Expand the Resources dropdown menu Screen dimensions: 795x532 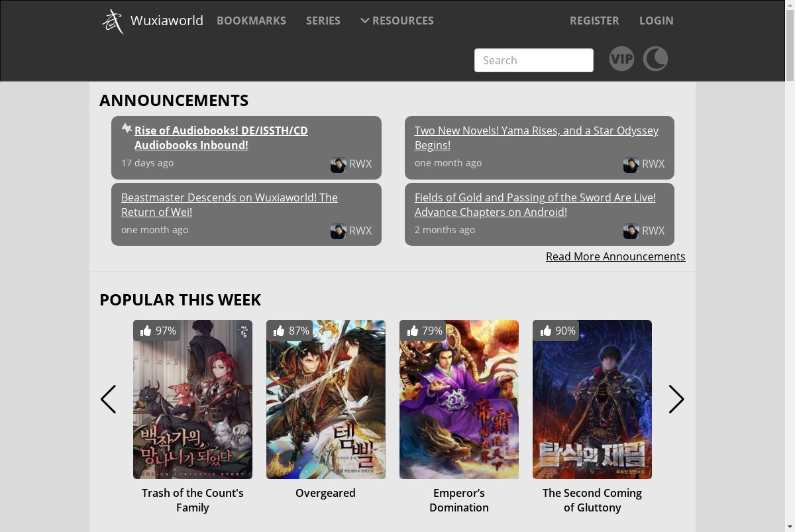point(397,21)
